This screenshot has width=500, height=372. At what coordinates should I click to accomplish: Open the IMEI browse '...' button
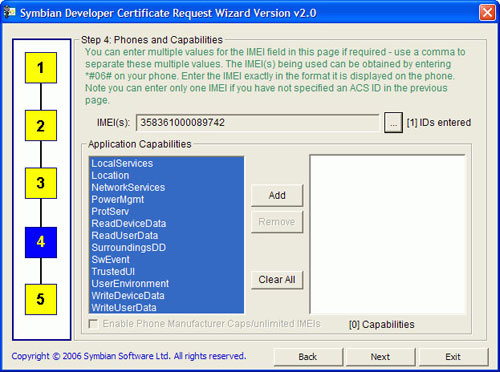point(393,123)
